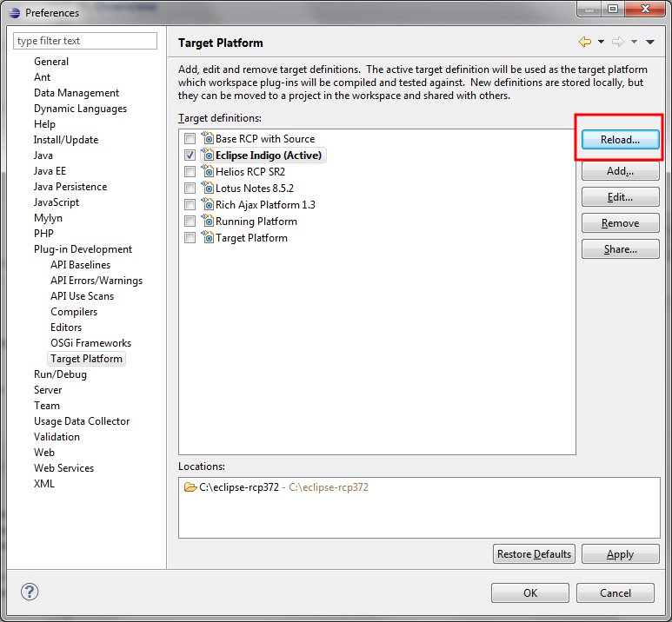
Task: Check the Helios RCP SR2 checkbox
Action: [x=190, y=172]
